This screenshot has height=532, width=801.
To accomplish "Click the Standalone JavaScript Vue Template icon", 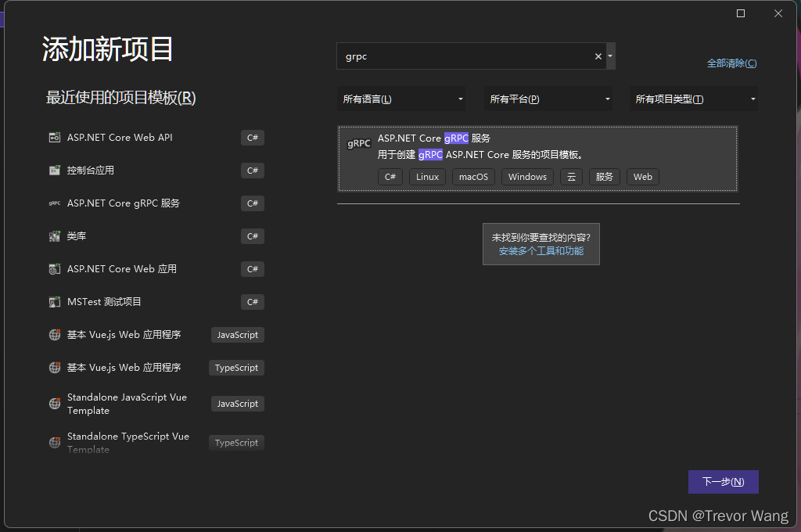I will (x=54, y=404).
